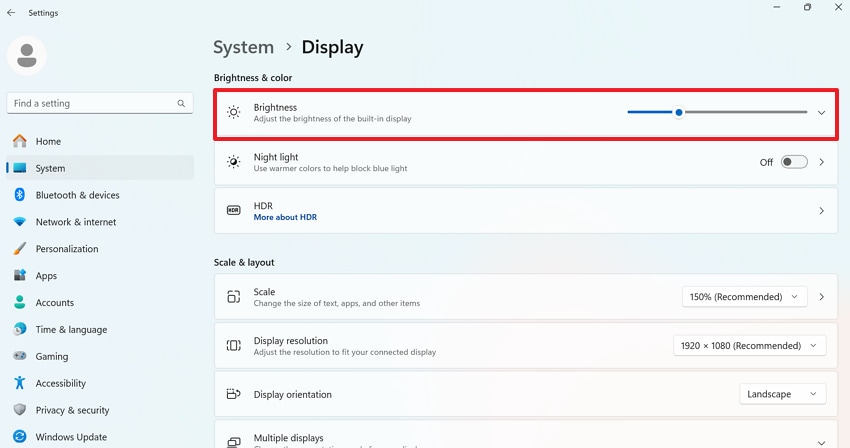Click in the Find a setting box
Viewport: 850px width, 448px height.
coord(100,103)
